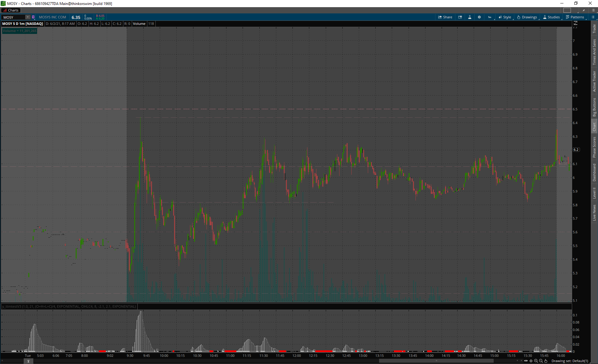
Task: Click the pan hand cursor icon
Action: (x=546, y=361)
